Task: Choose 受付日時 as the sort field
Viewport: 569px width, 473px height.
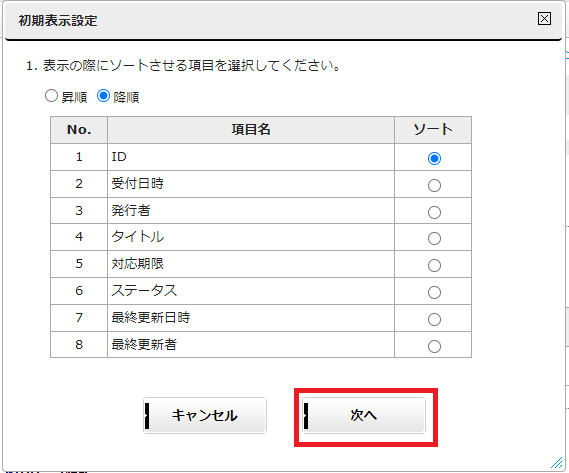Action: 434,185
